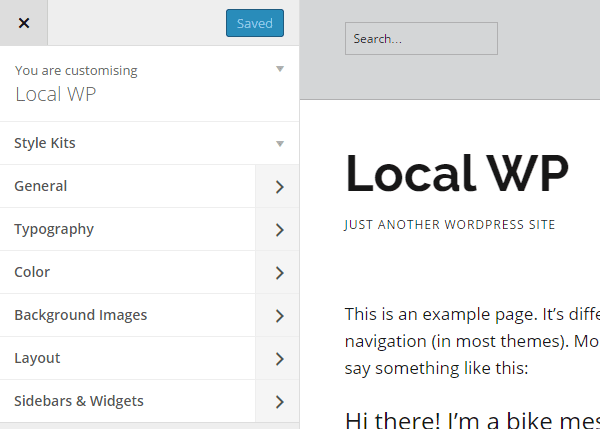The width and height of the screenshot is (600, 429).
Task: Click the 'You are customising' text
Action: point(76,70)
